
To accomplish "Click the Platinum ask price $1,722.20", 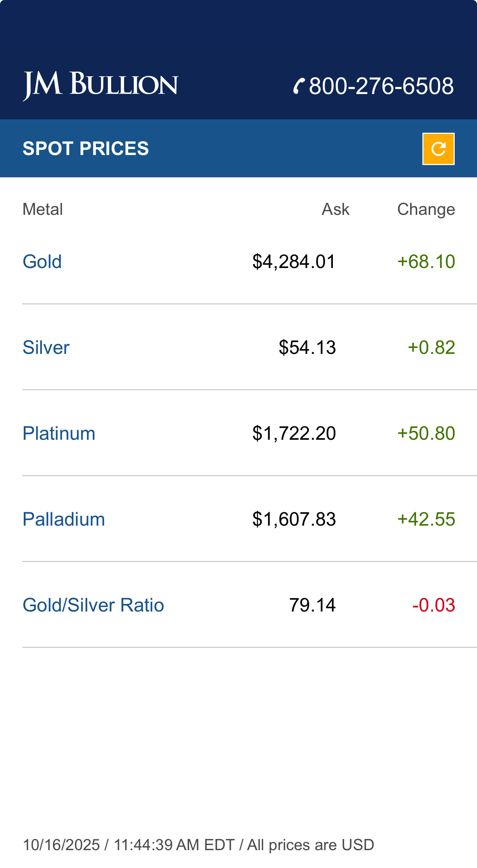I will pyautogui.click(x=294, y=433).
